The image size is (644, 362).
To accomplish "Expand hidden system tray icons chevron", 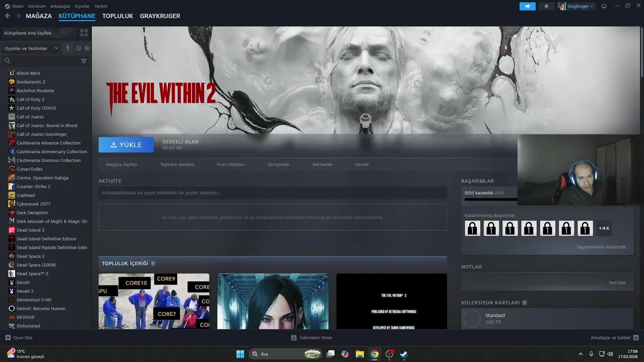I will 581,354.
